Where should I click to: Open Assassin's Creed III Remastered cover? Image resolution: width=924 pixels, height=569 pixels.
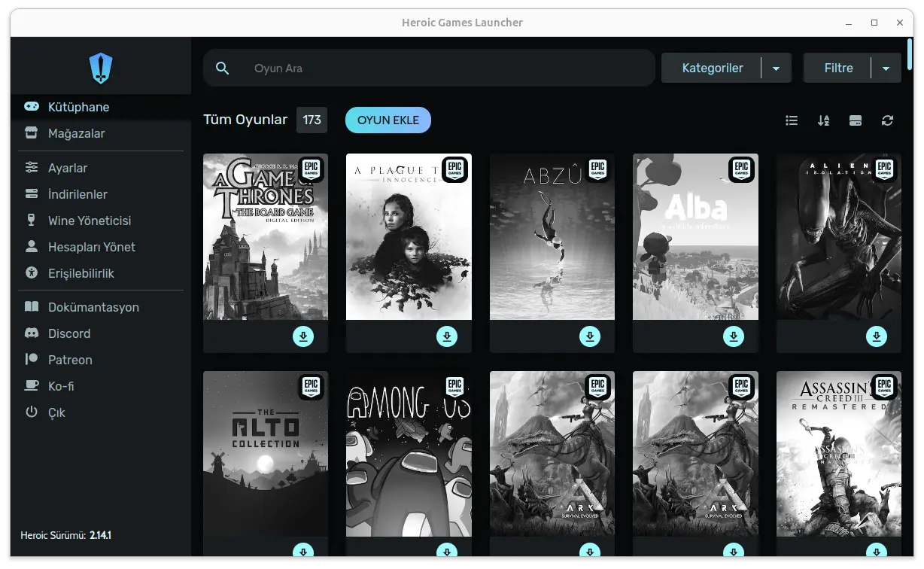(x=839, y=454)
